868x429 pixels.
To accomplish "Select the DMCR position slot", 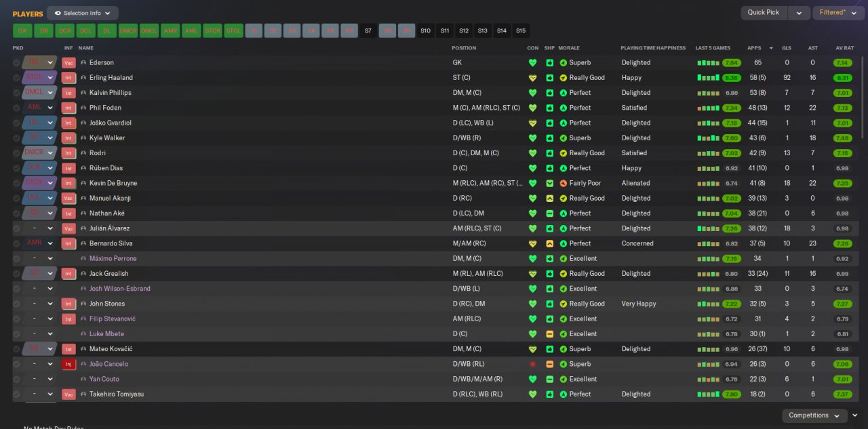I will pyautogui.click(x=128, y=30).
